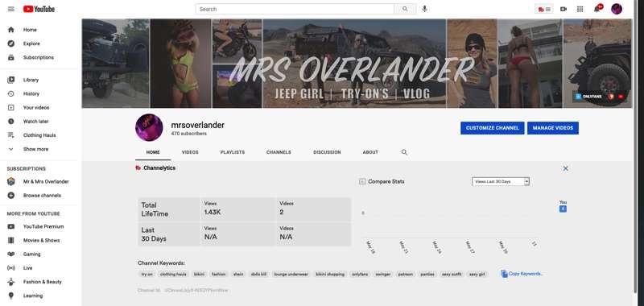Image resolution: width=644 pixels, height=306 pixels.
Task: Click Copy Keywords link
Action: tap(522, 274)
